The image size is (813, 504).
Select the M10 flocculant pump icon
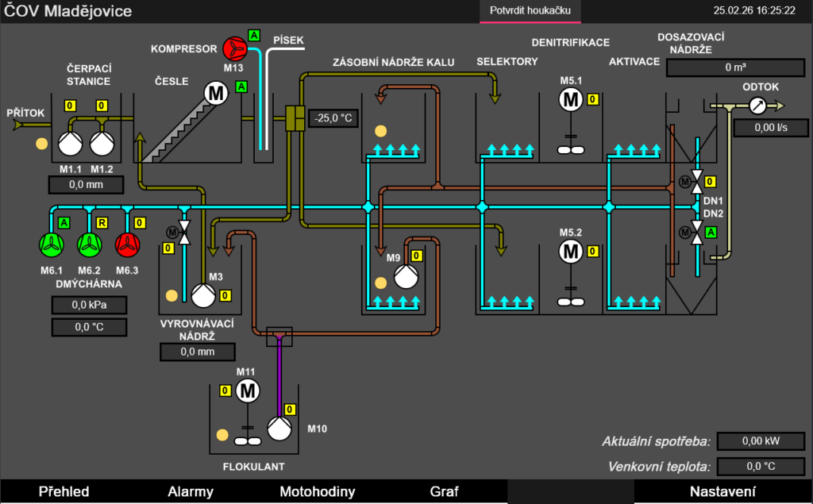coord(279,429)
